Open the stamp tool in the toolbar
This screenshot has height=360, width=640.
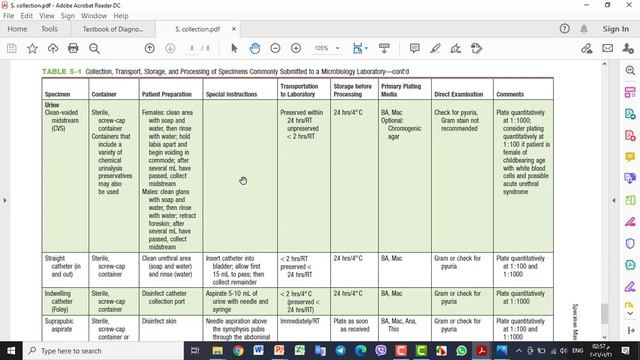pyautogui.click(x=476, y=48)
